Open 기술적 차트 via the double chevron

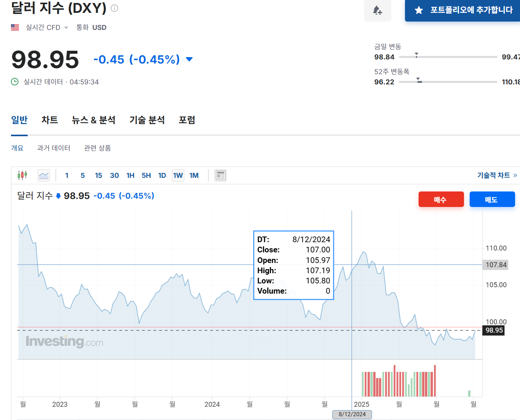515,175
